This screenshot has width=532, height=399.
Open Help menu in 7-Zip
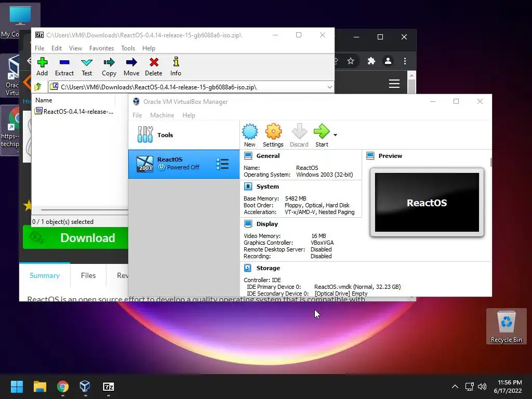(149, 48)
